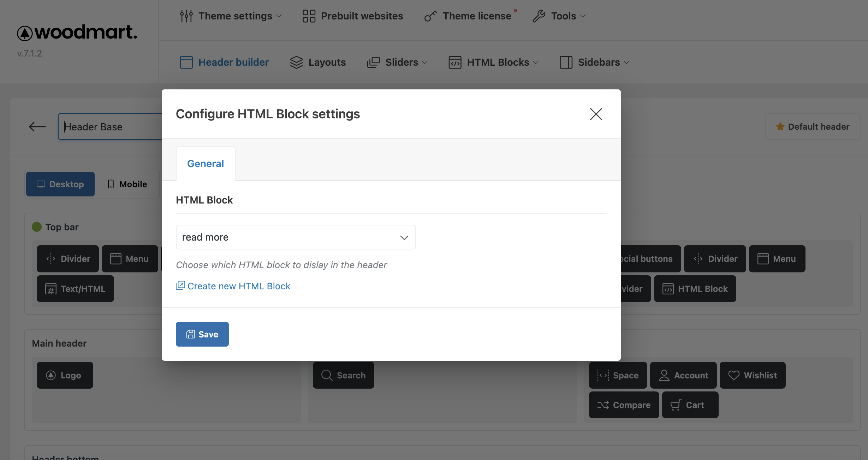Click the Header Base name field

[110, 126]
